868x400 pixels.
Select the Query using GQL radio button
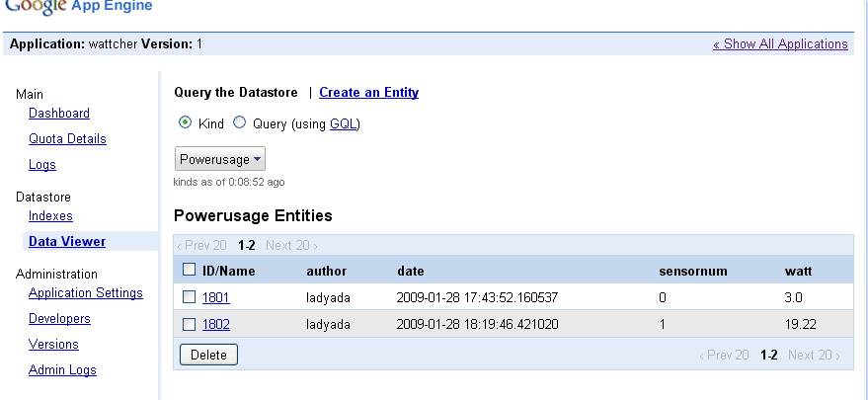coord(239,123)
